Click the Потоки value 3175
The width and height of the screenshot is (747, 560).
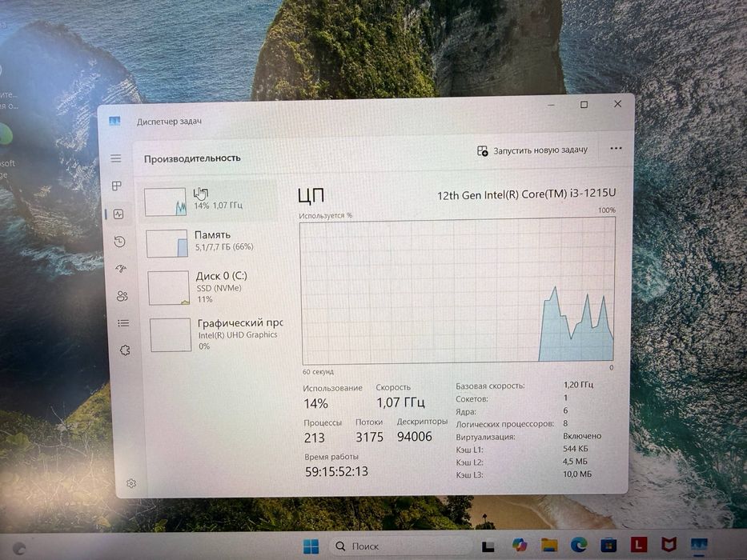click(369, 437)
